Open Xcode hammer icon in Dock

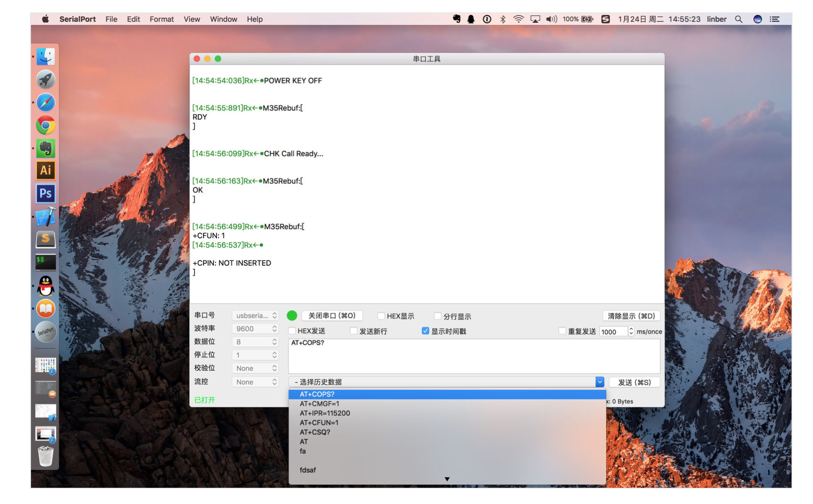pos(46,216)
